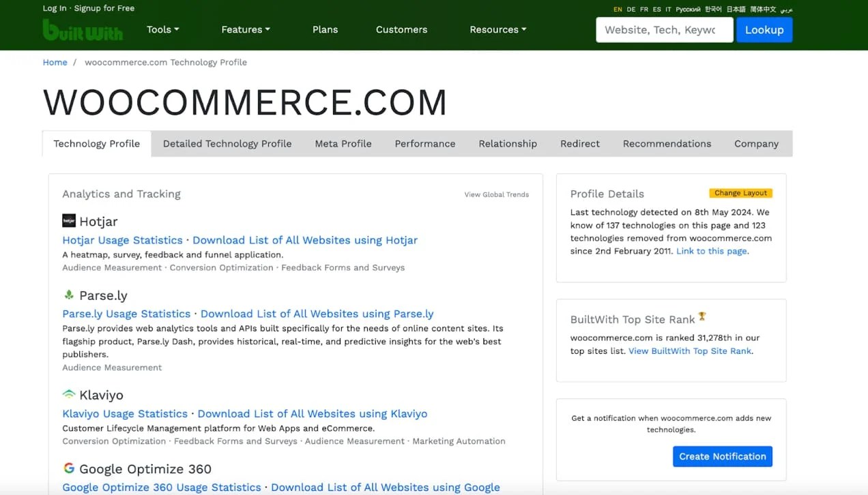Download List of All Websites using Hotjar

click(x=305, y=240)
